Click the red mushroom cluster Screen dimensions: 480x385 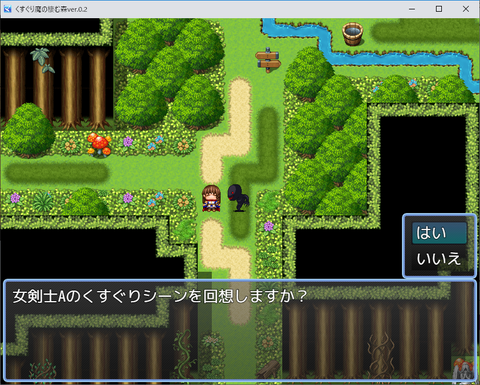99,145
